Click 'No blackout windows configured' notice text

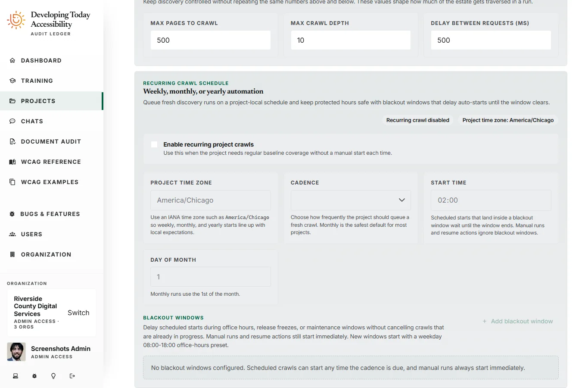[x=338, y=368]
